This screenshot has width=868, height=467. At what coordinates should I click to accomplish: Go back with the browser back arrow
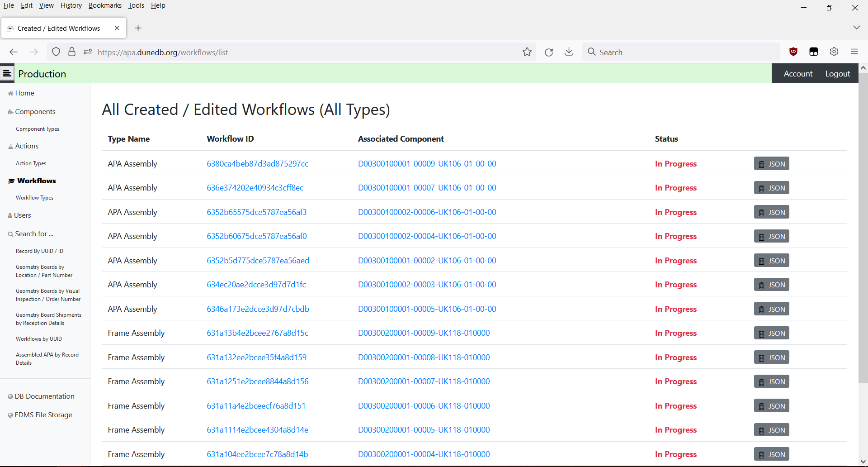pyautogui.click(x=14, y=52)
